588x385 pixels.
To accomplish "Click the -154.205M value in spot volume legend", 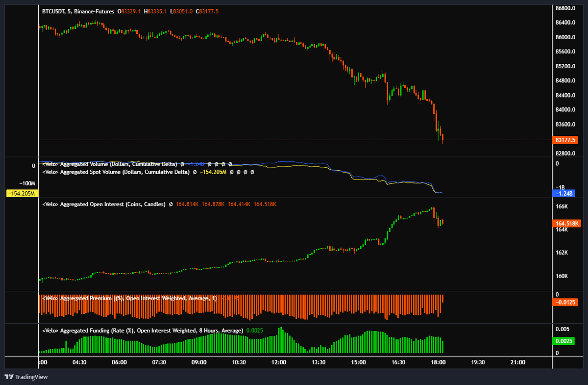I will tap(214, 172).
